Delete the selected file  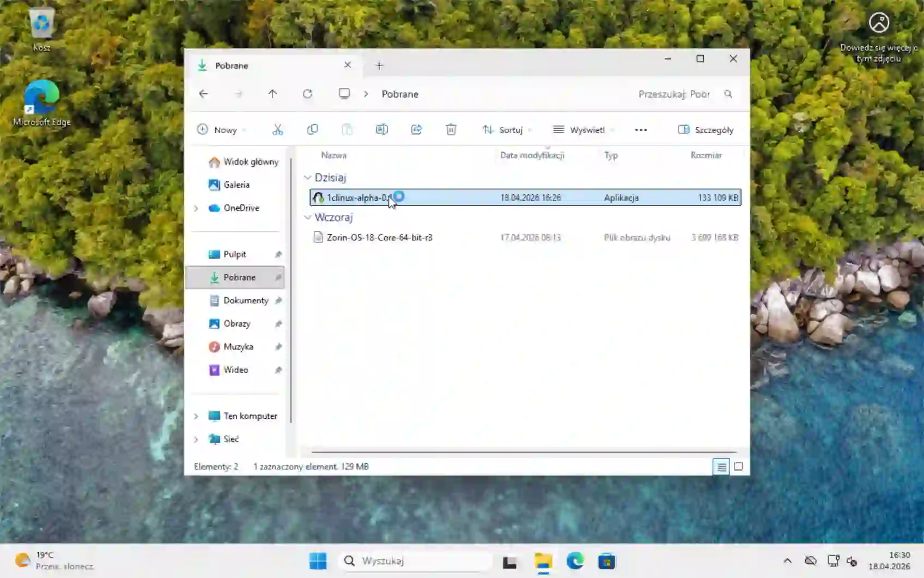tap(451, 129)
